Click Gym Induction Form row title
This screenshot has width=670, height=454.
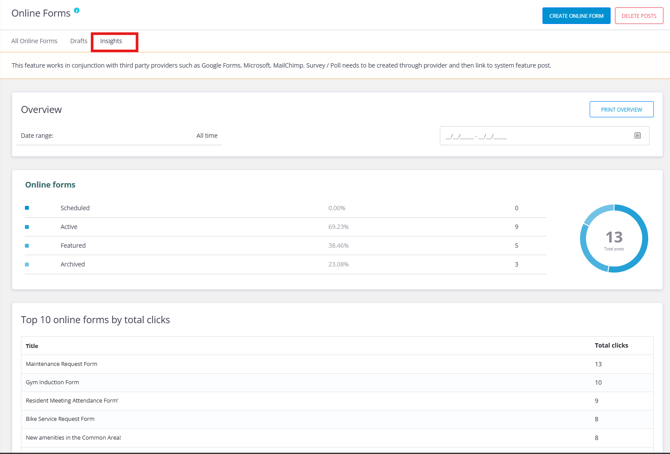[x=52, y=382]
